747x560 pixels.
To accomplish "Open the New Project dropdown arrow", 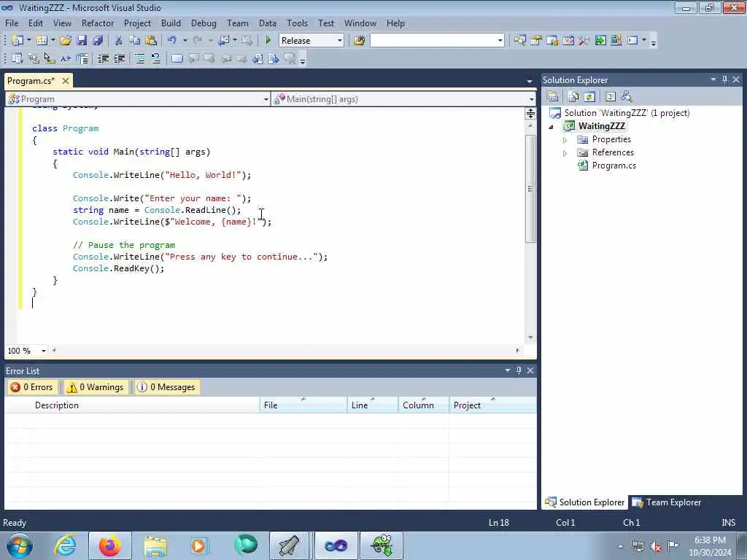I will coord(28,40).
